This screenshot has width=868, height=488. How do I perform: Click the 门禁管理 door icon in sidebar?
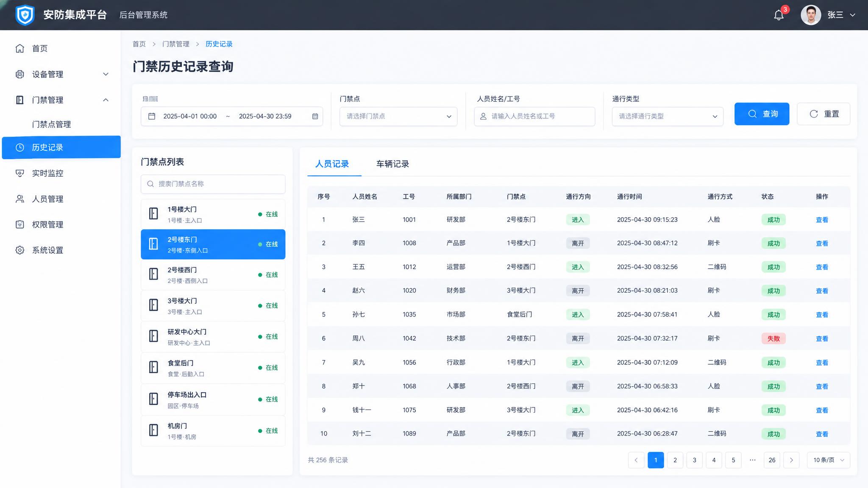click(x=20, y=100)
